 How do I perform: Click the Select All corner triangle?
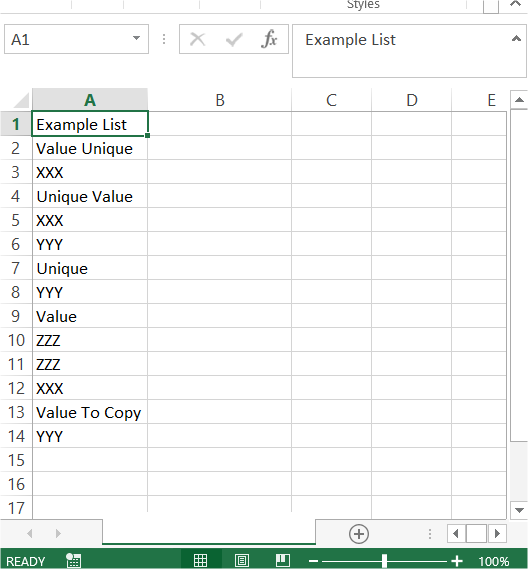pyautogui.click(x=21, y=101)
